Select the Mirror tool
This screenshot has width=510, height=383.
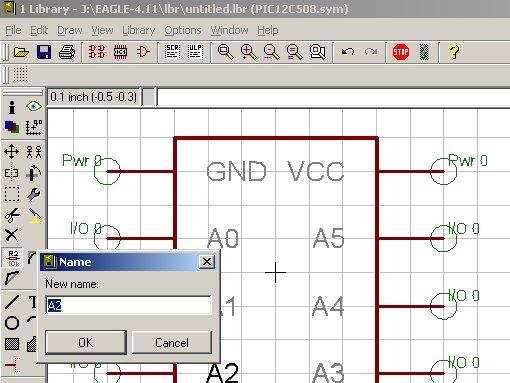pyautogui.click(x=12, y=173)
